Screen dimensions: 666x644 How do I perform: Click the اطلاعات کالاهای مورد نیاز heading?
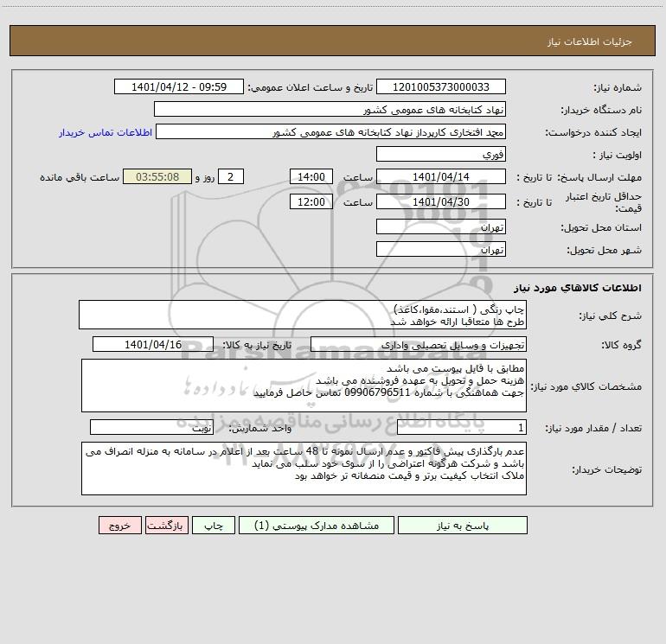coord(578,288)
